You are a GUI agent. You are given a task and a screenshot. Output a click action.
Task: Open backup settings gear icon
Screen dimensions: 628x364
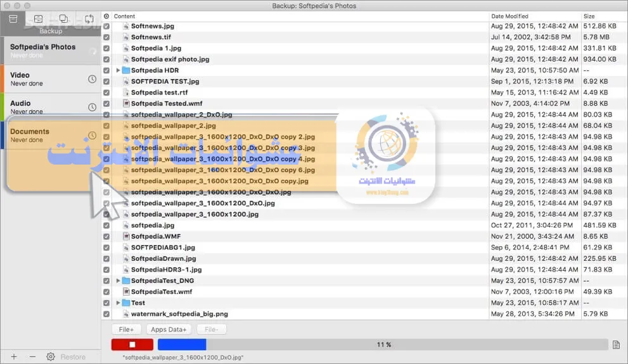tap(51, 357)
